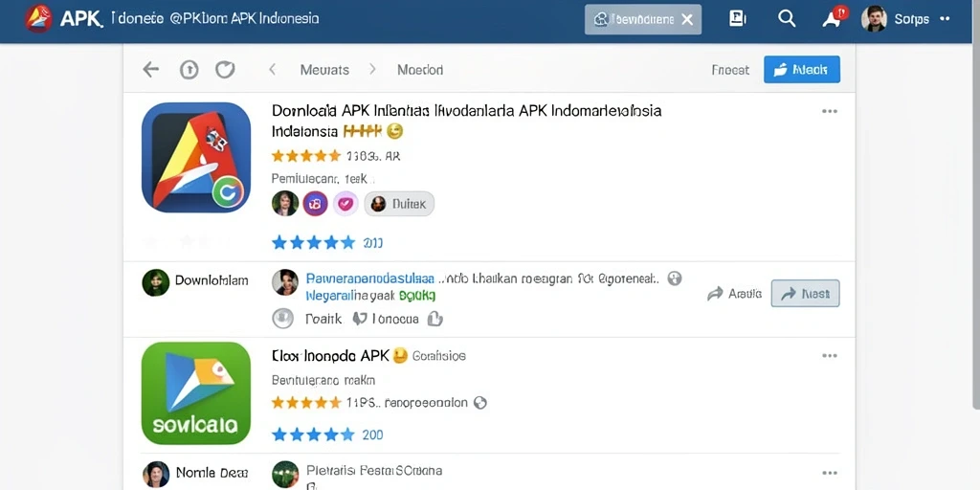Viewport: 980px width, 490px height.
Task: Click the pink heart check icon
Action: tap(345, 203)
